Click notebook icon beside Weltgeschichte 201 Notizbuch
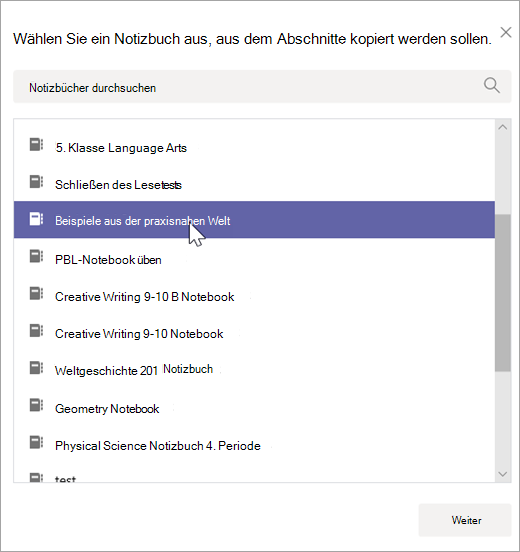The width and height of the screenshot is (520, 552). 36,368
